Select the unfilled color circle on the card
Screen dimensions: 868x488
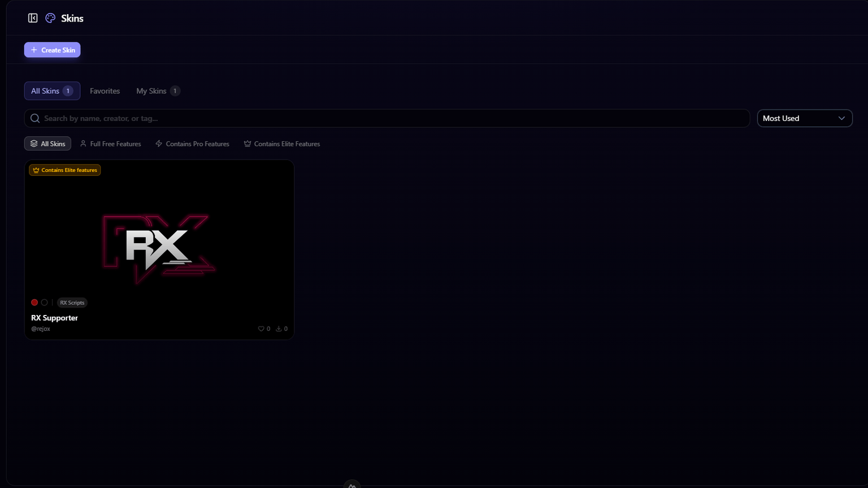(x=44, y=302)
